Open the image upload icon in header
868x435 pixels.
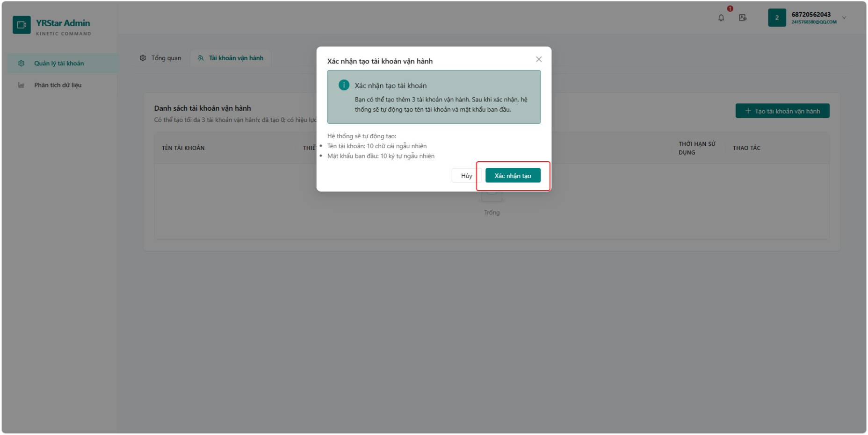pyautogui.click(x=743, y=18)
